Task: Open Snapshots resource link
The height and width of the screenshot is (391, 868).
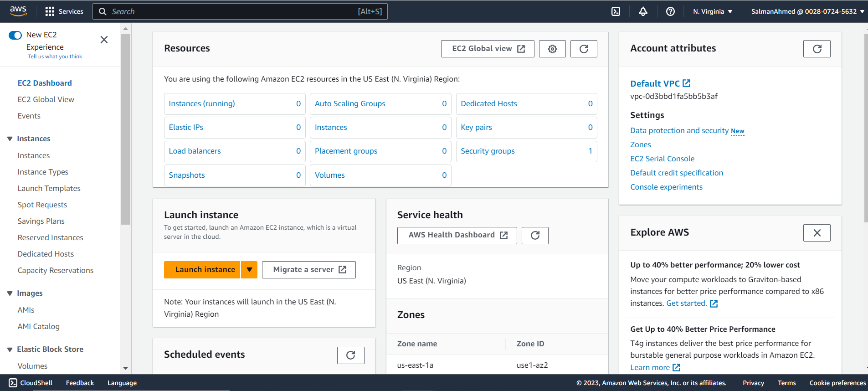Action: [187, 175]
